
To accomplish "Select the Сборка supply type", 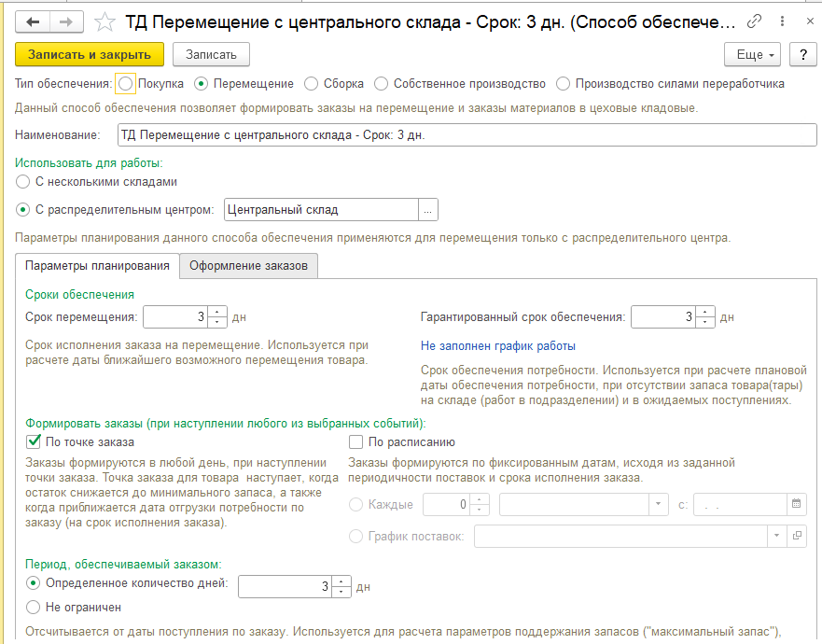I will [312, 84].
